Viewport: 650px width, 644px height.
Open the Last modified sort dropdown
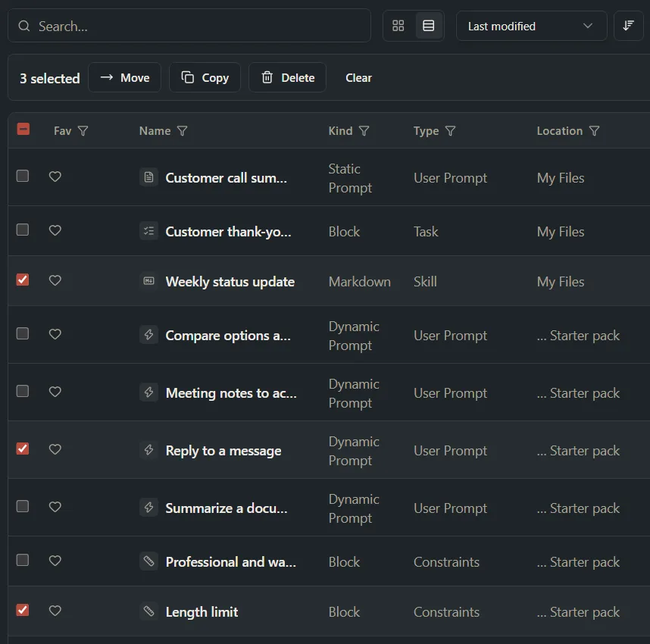pyautogui.click(x=532, y=26)
